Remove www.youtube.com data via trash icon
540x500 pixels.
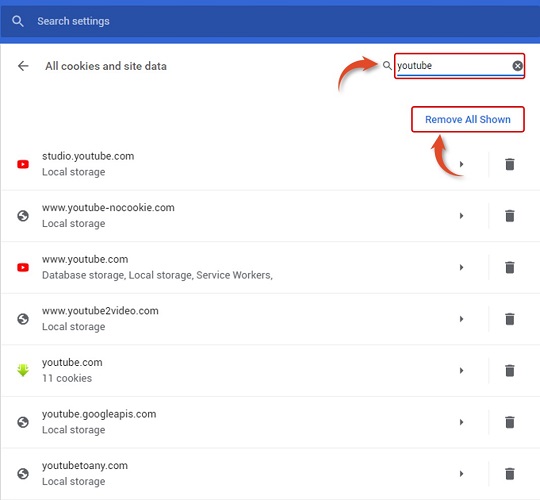click(510, 267)
